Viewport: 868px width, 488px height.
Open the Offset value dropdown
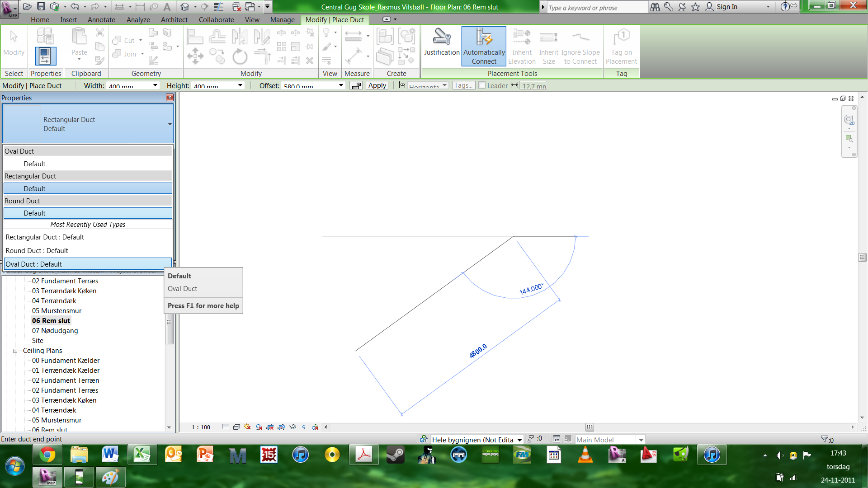(341, 85)
